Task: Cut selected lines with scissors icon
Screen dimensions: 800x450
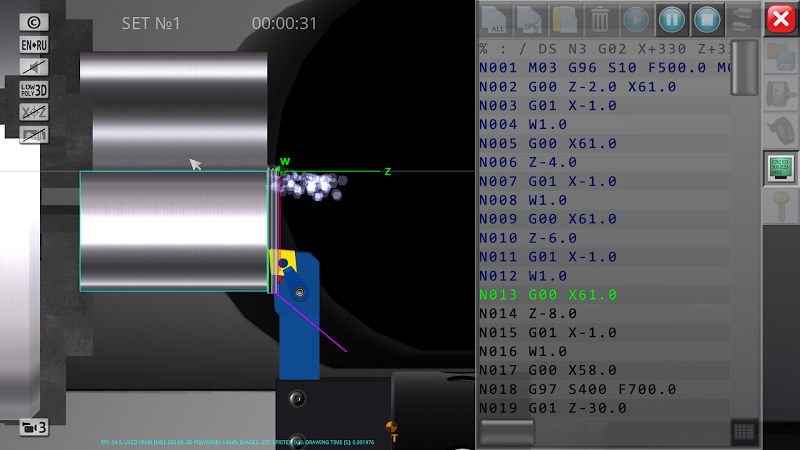Action: [x=530, y=20]
